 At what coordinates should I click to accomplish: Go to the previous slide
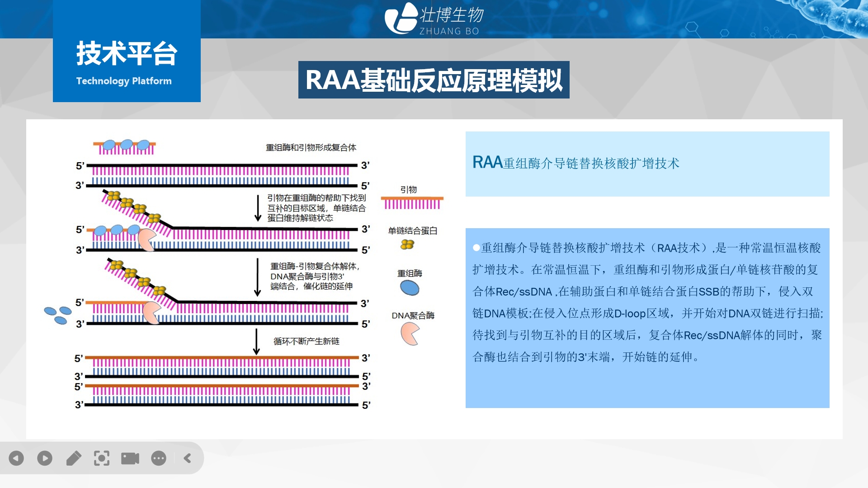16,458
